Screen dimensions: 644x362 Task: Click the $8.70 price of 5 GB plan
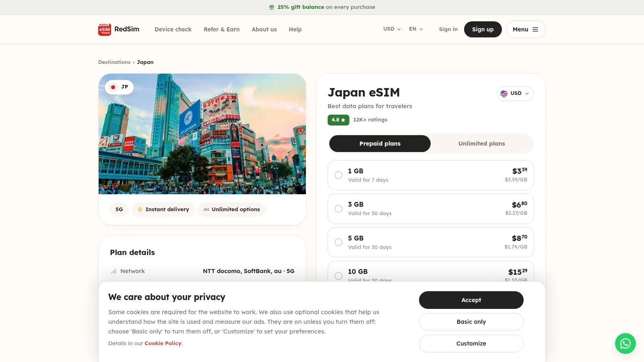tap(519, 238)
